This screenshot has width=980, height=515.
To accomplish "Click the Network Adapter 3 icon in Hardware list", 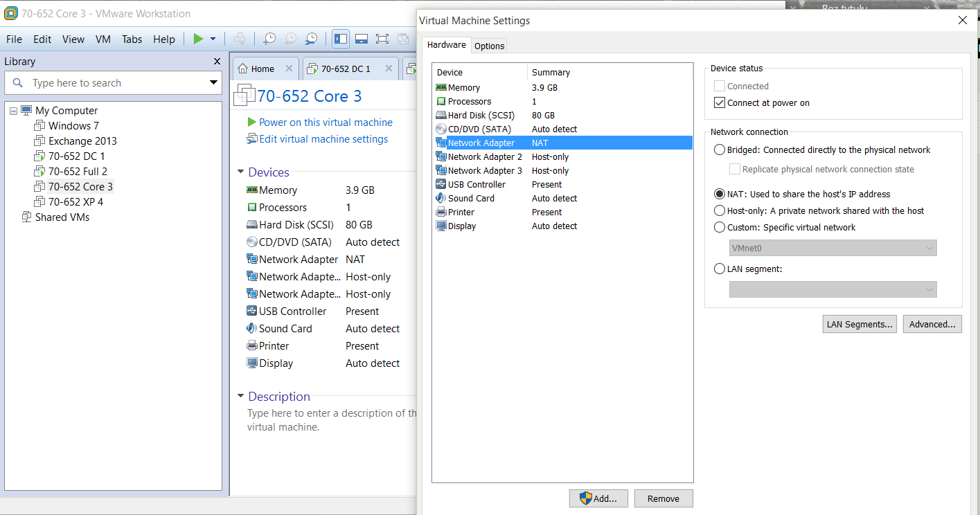I will [x=441, y=170].
